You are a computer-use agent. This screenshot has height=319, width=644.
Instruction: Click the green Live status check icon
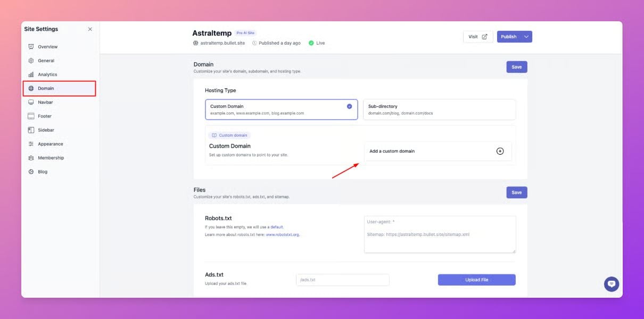pos(311,43)
